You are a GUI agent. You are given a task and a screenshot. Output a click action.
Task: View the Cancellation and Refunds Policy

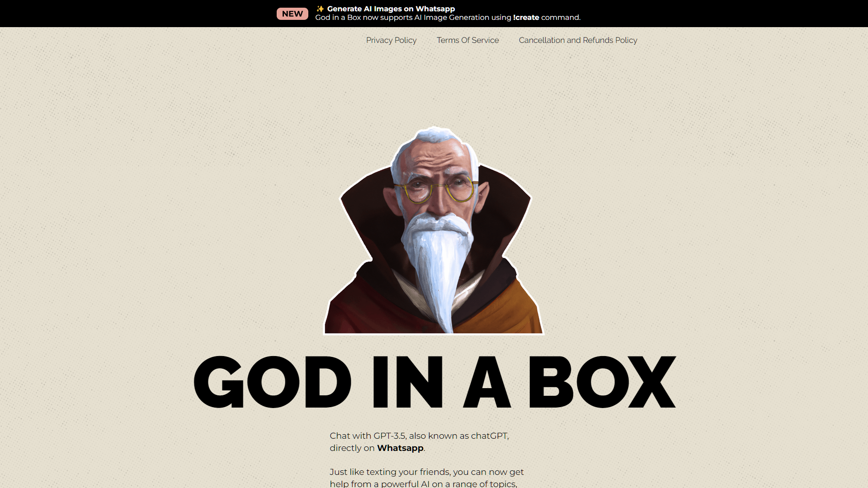coord(578,40)
